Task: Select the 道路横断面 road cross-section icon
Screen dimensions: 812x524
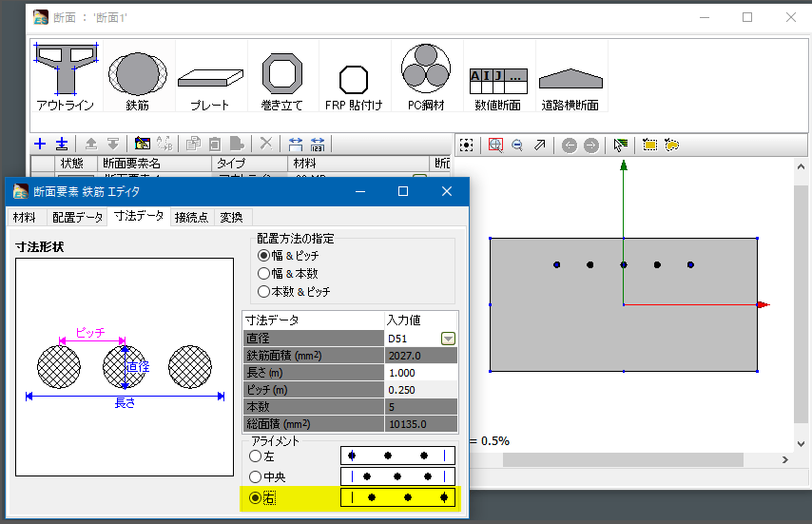Action: pyautogui.click(x=570, y=77)
